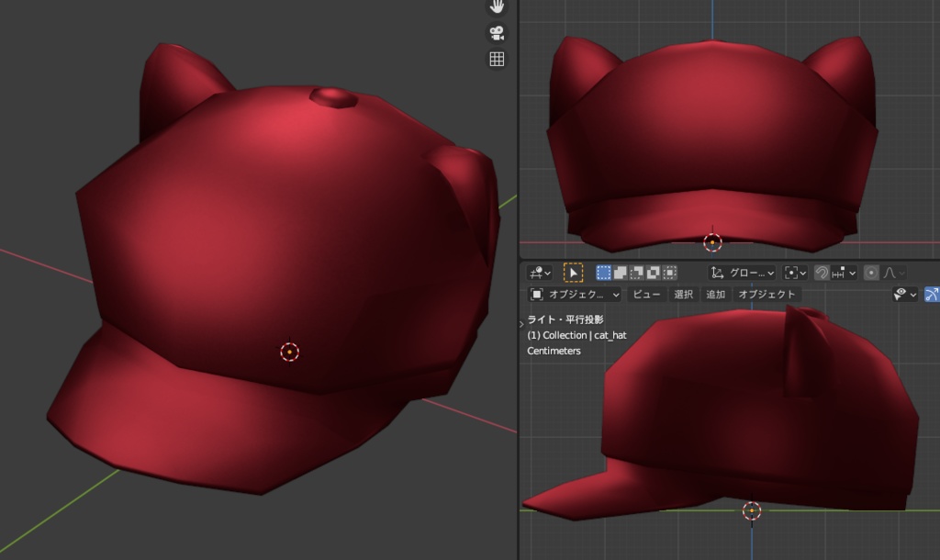Open the ビュー menu
Image resolution: width=940 pixels, height=560 pixels.
(646, 295)
